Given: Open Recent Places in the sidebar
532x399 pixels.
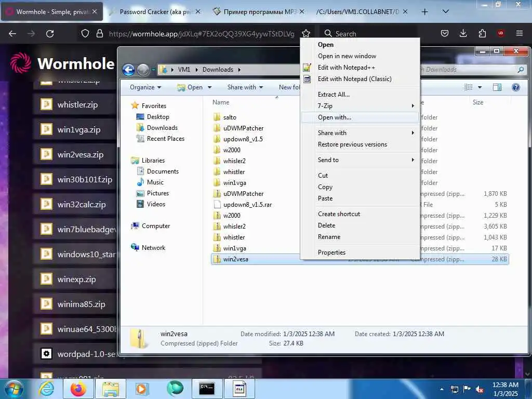Looking at the screenshot, I should pos(166,138).
